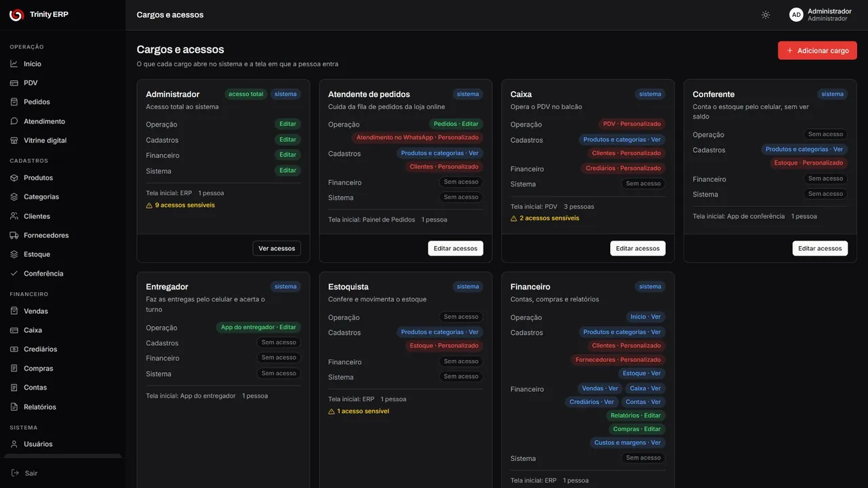
Task: Toggle the light/dark theme sun icon
Action: (766, 15)
